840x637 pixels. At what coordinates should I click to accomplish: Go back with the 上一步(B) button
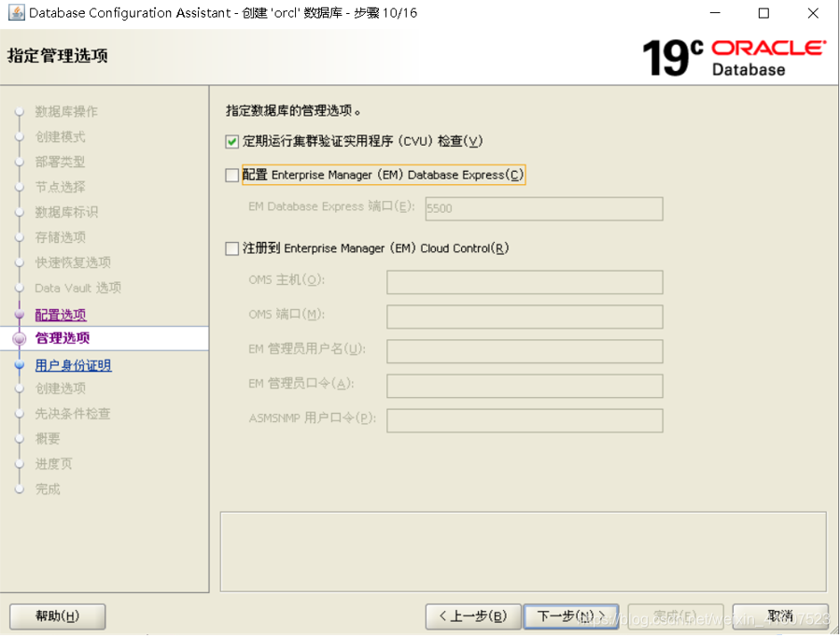pos(473,616)
